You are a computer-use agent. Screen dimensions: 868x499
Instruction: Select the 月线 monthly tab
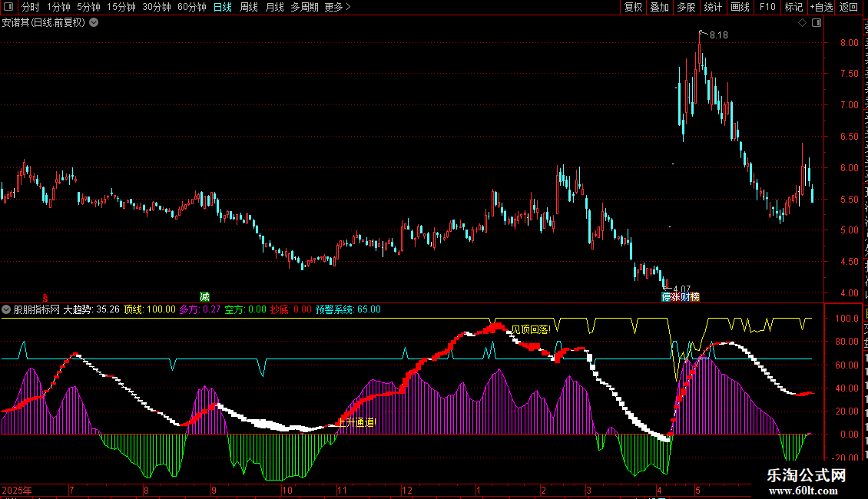tap(274, 7)
